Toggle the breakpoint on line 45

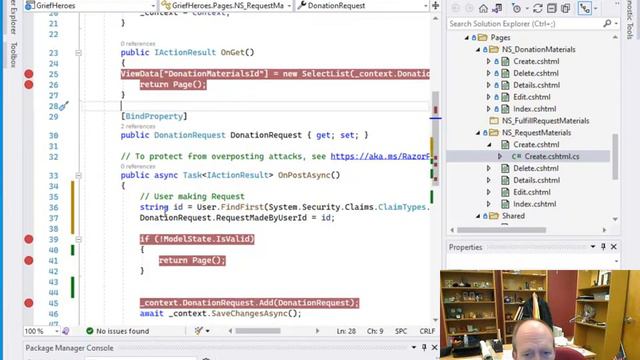point(29,303)
